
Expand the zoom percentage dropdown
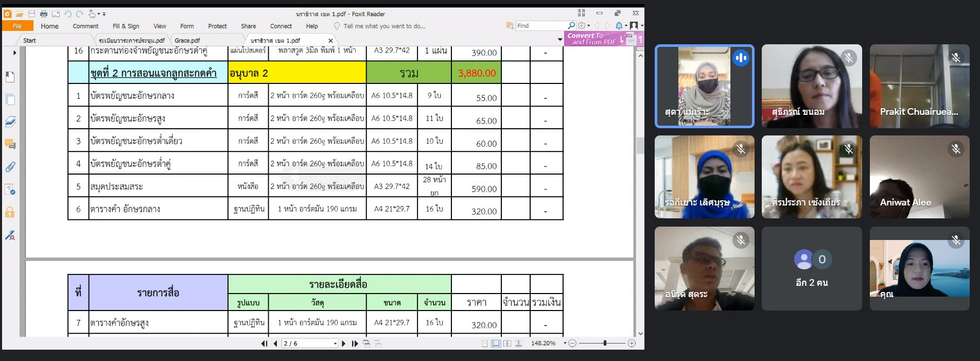click(565, 343)
